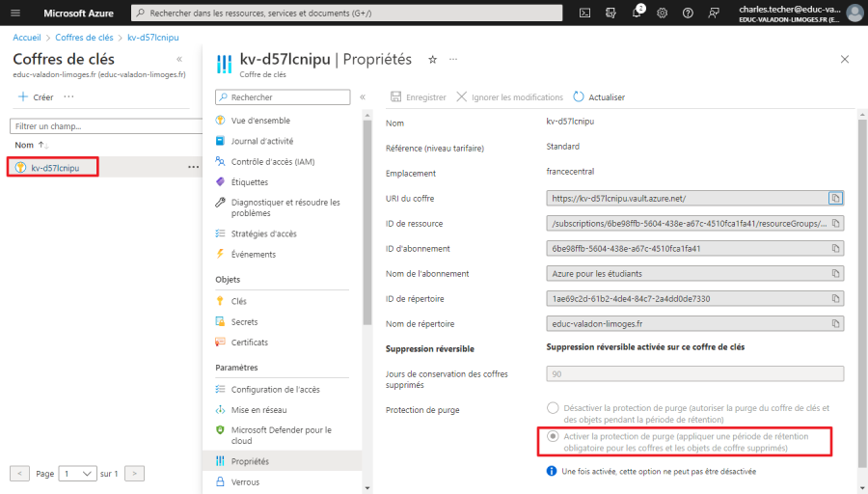The height and width of the screenshot is (494, 868).
Task: Copy the ID de répertoire value
Action: pyautogui.click(x=835, y=298)
